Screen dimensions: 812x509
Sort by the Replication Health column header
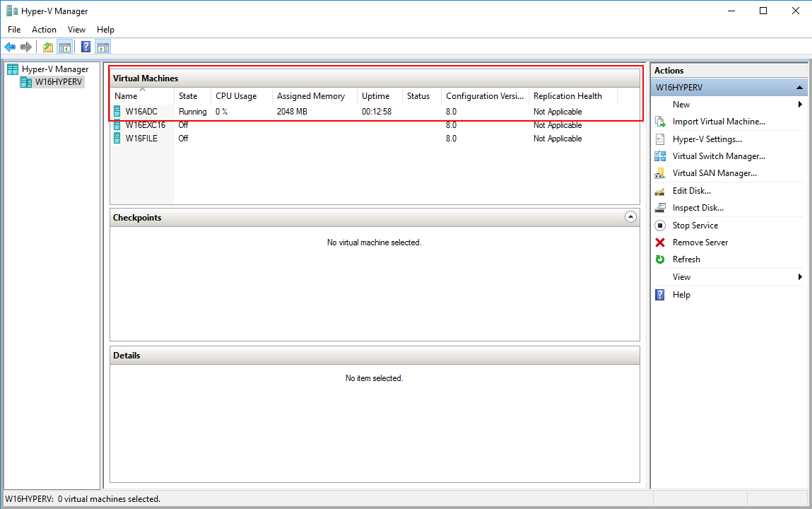coord(573,96)
